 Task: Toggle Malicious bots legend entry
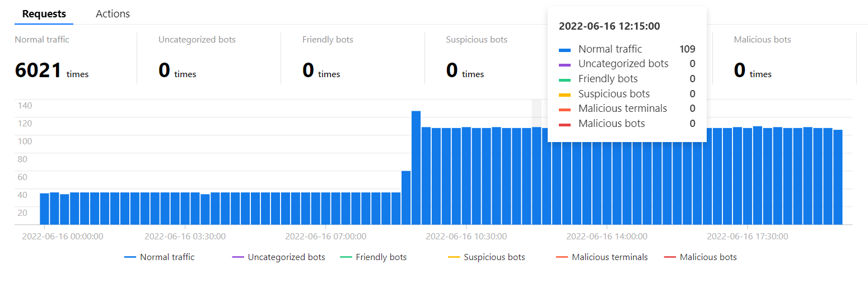[708, 257]
